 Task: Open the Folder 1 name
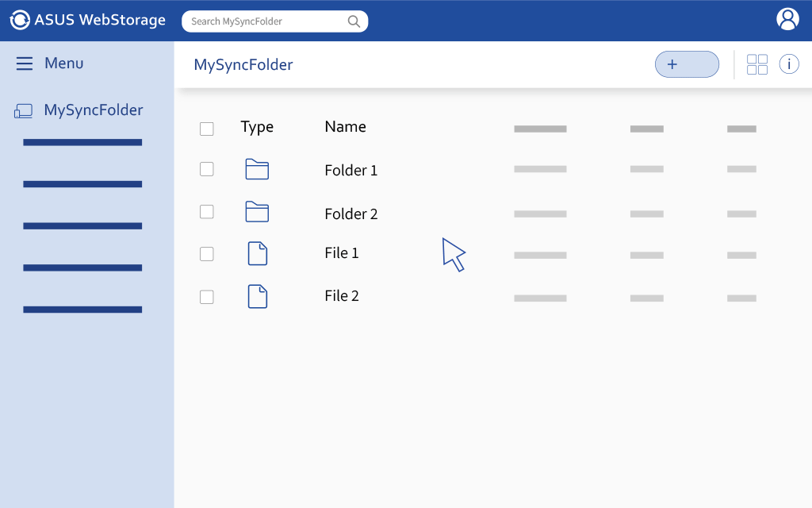coord(351,170)
